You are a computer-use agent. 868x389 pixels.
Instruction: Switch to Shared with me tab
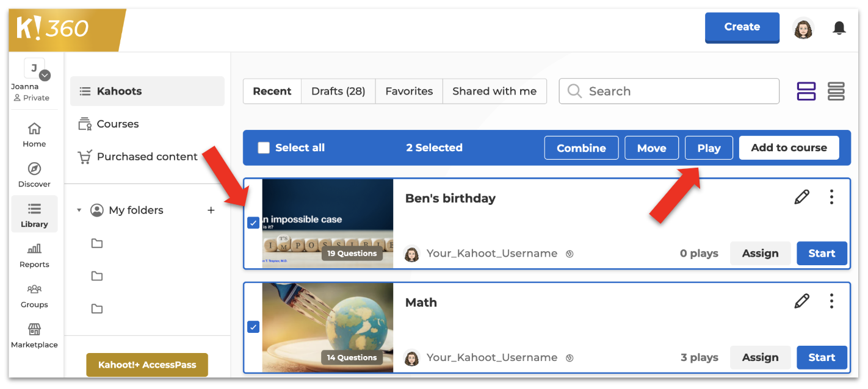[x=494, y=91]
